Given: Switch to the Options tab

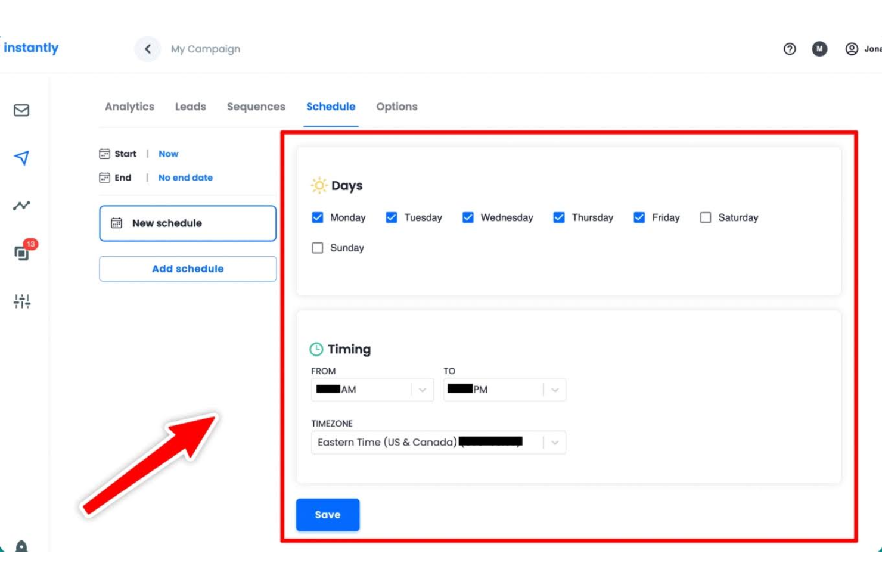Looking at the screenshot, I should pos(396,107).
